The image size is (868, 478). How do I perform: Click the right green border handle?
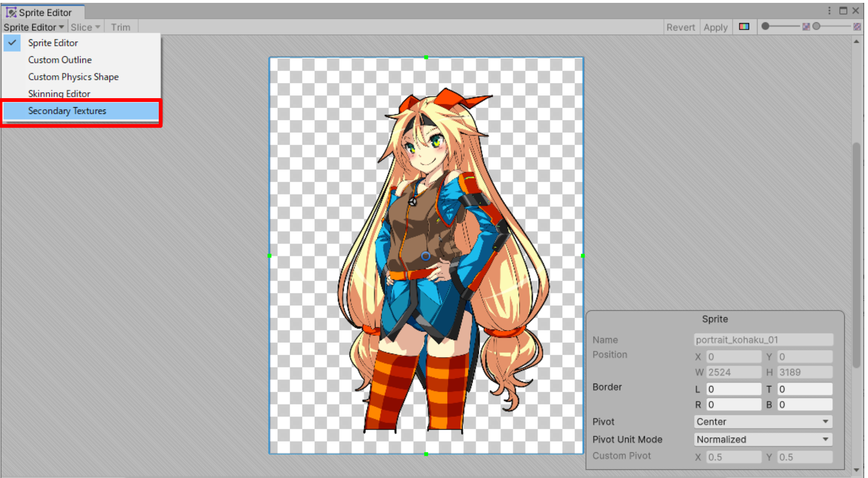pyautogui.click(x=583, y=256)
